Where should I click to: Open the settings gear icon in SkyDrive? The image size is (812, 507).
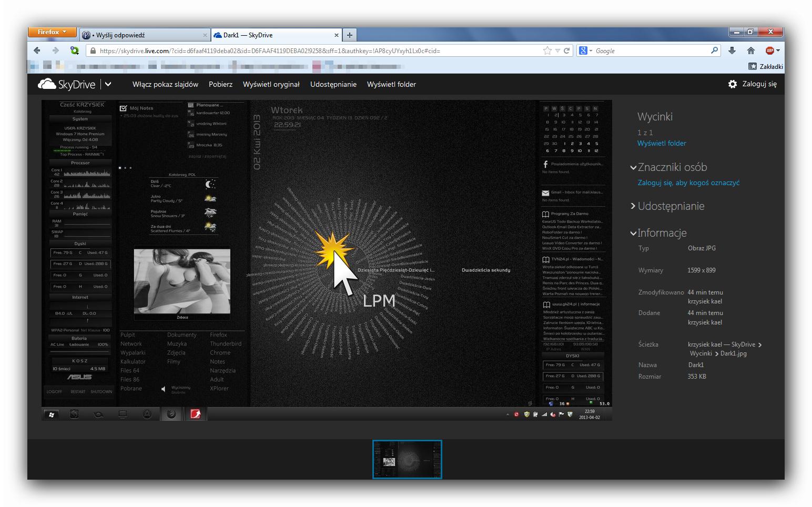[x=732, y=84]
